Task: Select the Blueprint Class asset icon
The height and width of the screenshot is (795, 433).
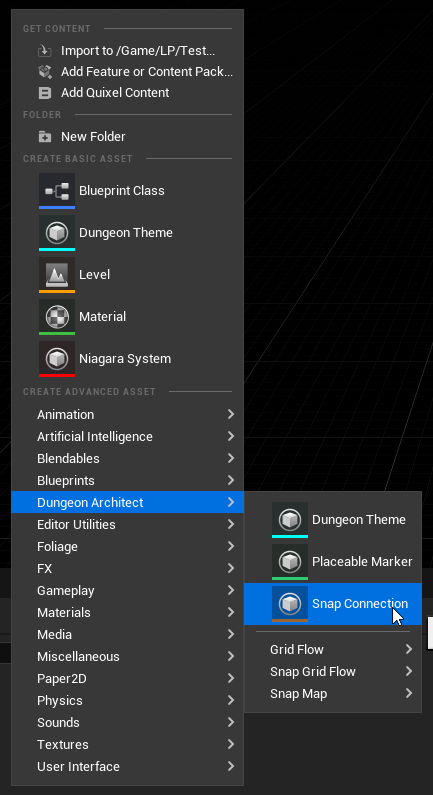Action: 57,191
